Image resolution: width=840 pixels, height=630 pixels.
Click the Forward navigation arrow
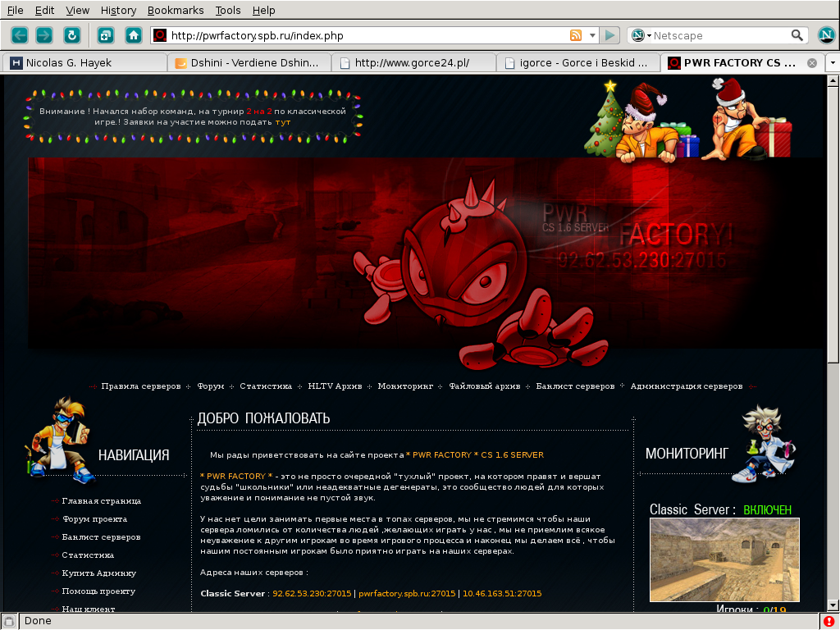coord(44,35)
